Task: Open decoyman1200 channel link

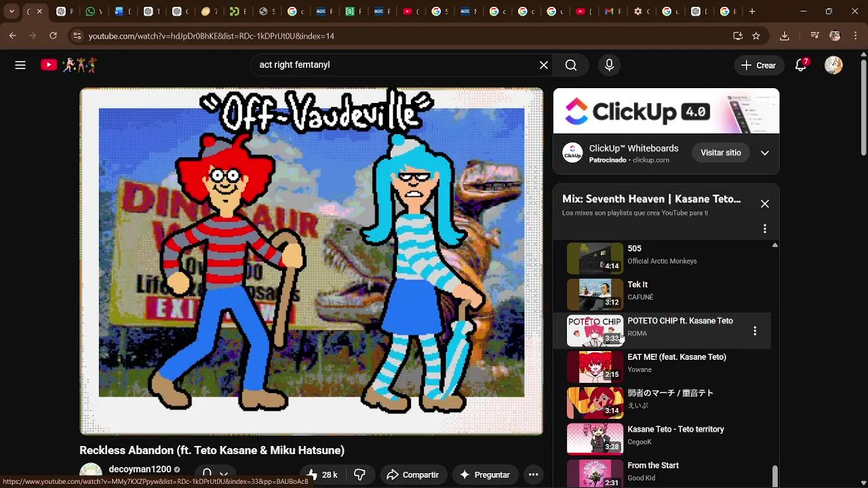Action: [140, 469]
